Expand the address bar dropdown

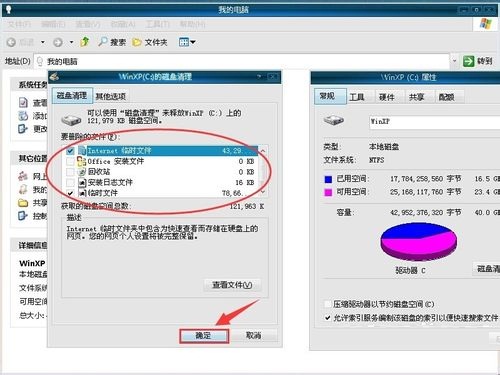454,61
